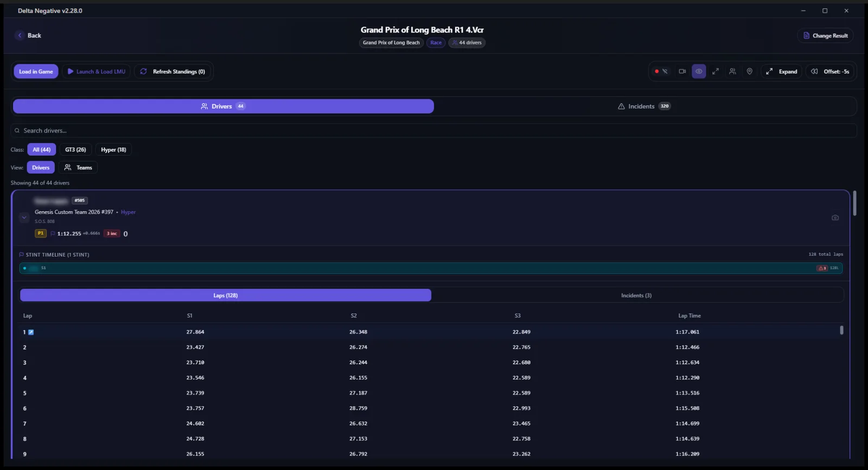Click the lap table scrollbar thumb

tap(841, 330)
